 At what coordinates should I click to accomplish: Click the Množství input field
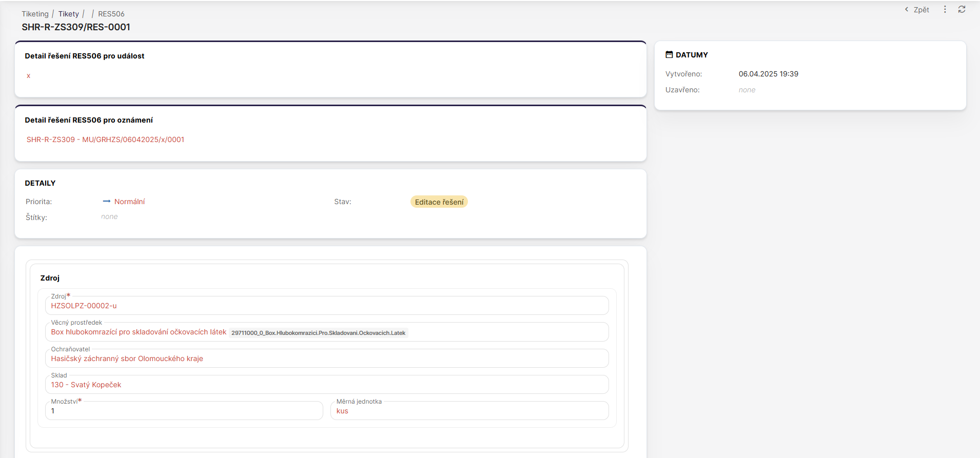click(184, 411)
